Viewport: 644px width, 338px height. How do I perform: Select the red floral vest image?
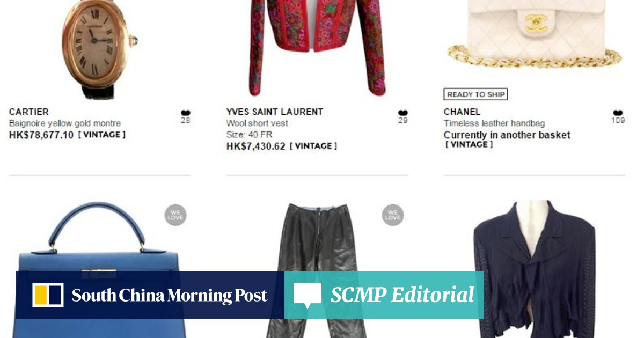click(317, 47)
